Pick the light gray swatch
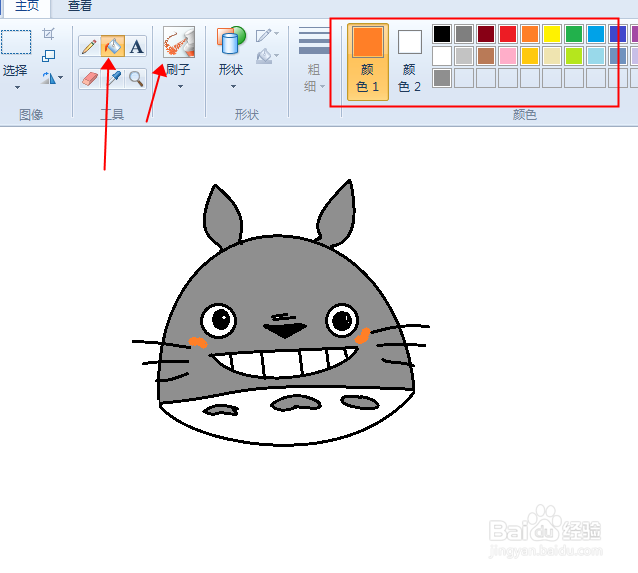 [x=464, y=56]
